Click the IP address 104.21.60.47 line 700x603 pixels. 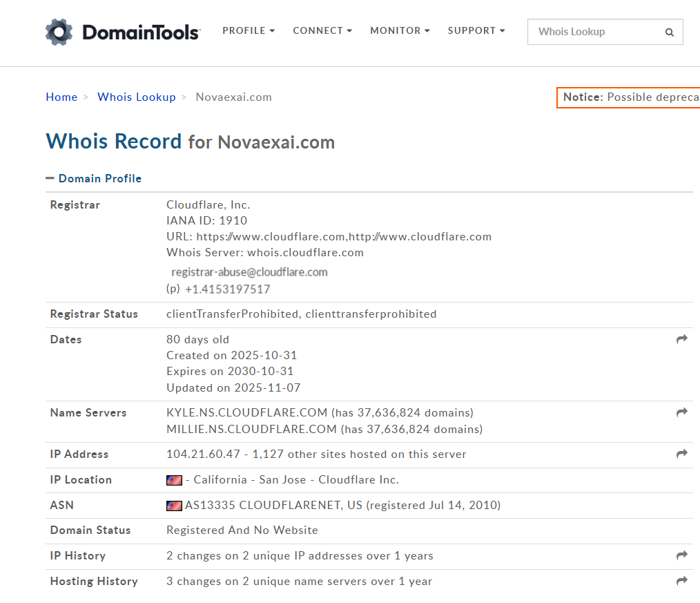(x=316, y=454)
